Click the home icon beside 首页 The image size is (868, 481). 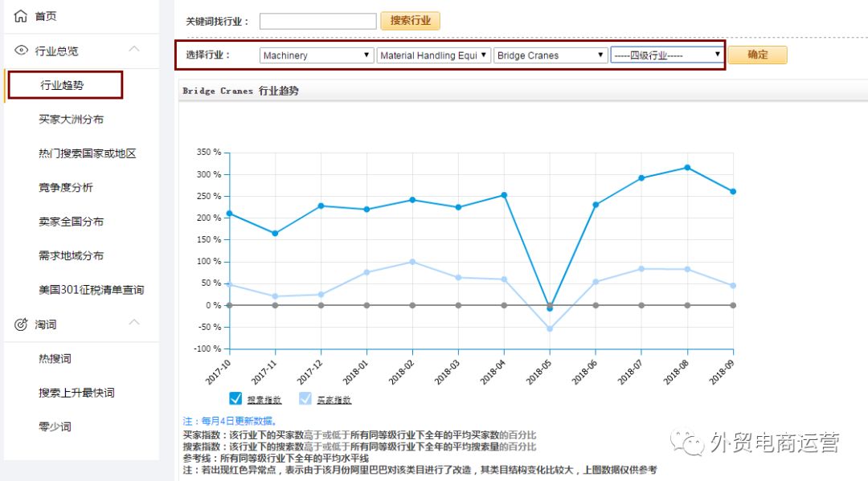coord(20,16)
